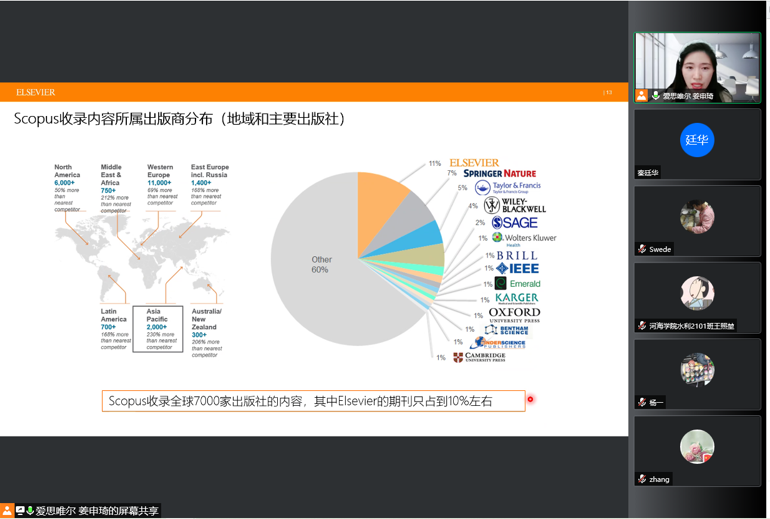Select the blue 廷华 avatar tile

coord(697,140)
